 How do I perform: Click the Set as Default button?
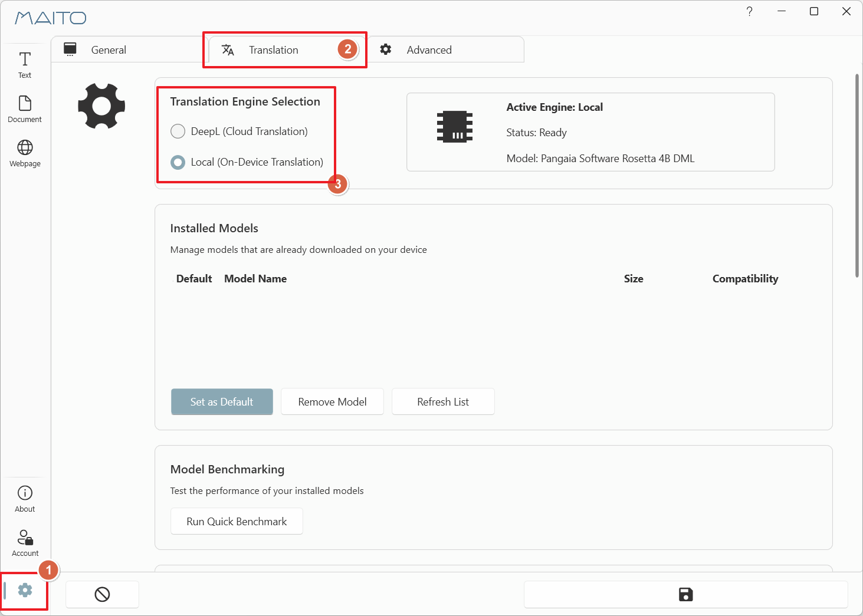(x=222, y=402)
